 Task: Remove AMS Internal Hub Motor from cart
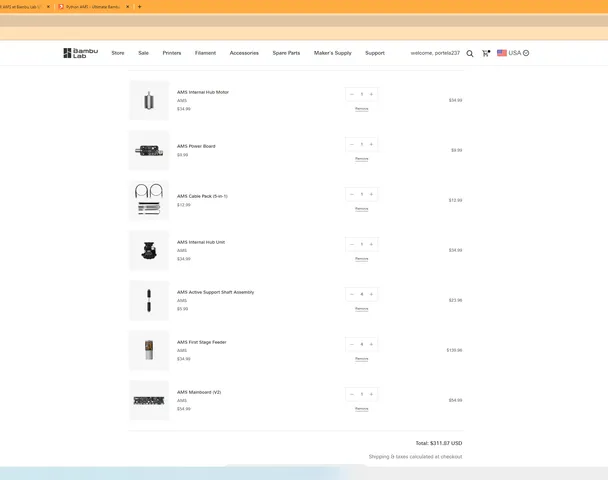361,108
